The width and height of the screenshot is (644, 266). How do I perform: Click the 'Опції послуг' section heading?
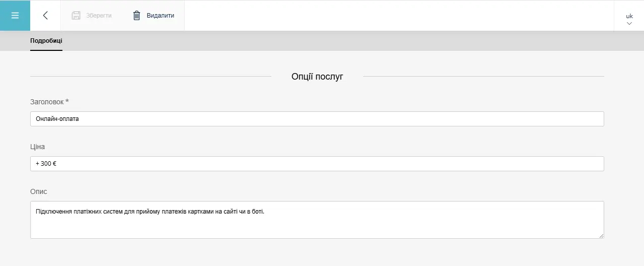tap(317, 77)
